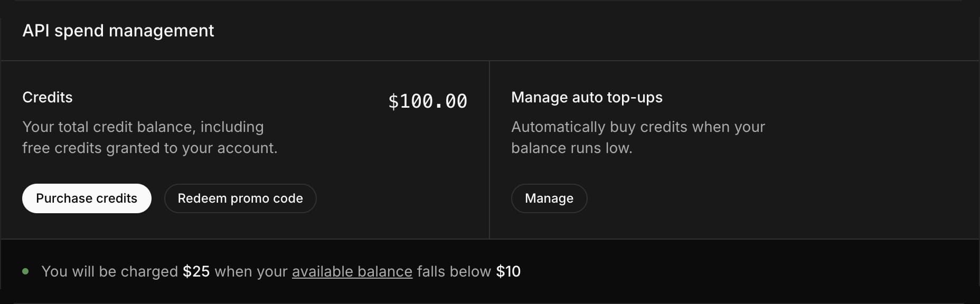Click Manage to configure auto top-ups
This screenshot has width=980, height=304.
pos(549,198)
